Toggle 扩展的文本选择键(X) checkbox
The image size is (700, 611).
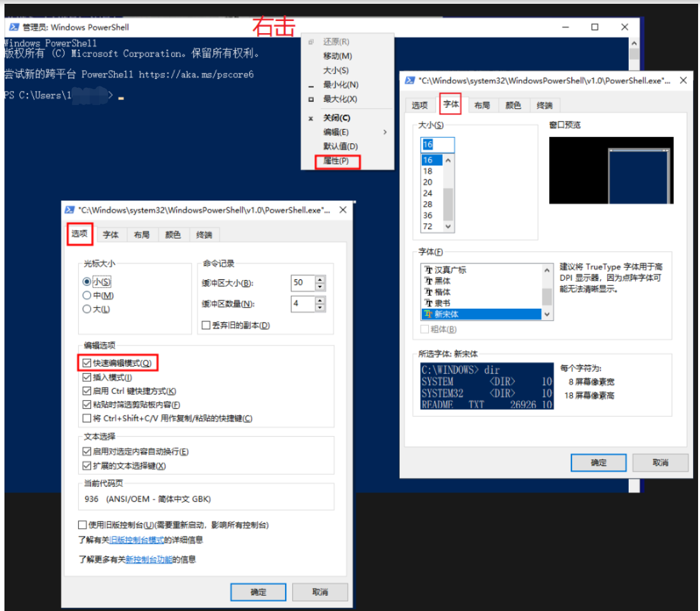[x=87, y=466]
